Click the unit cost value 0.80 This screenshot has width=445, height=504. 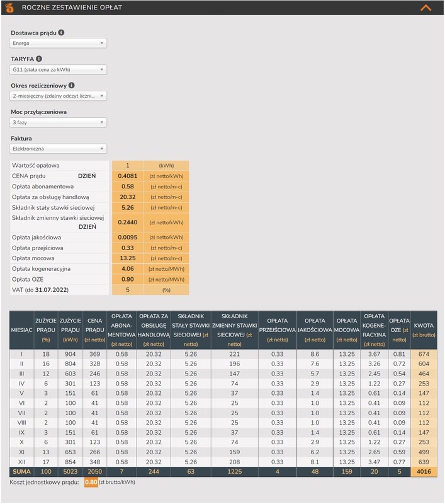pyautogui.click(x=91, y=483)
